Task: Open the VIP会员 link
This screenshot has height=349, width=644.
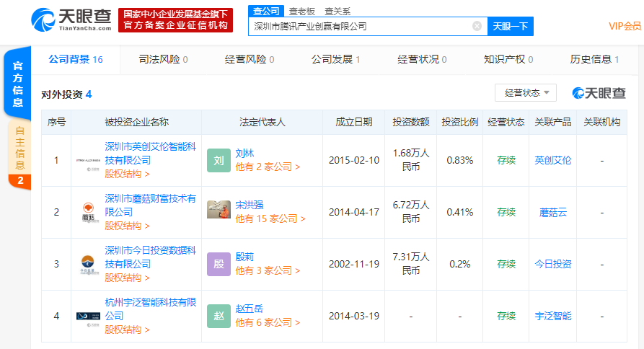Action: 625,26
